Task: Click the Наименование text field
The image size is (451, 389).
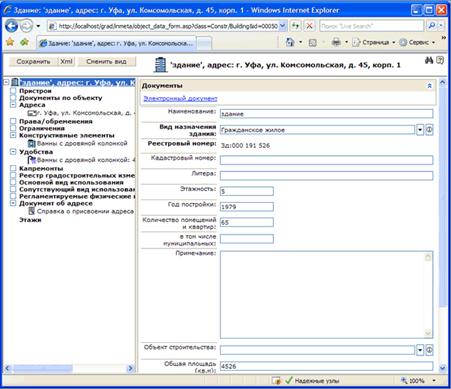Action: point(326,114)
